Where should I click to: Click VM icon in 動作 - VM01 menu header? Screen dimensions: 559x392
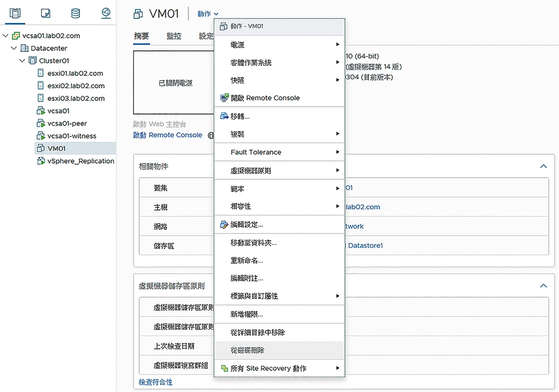pos(224,26)
